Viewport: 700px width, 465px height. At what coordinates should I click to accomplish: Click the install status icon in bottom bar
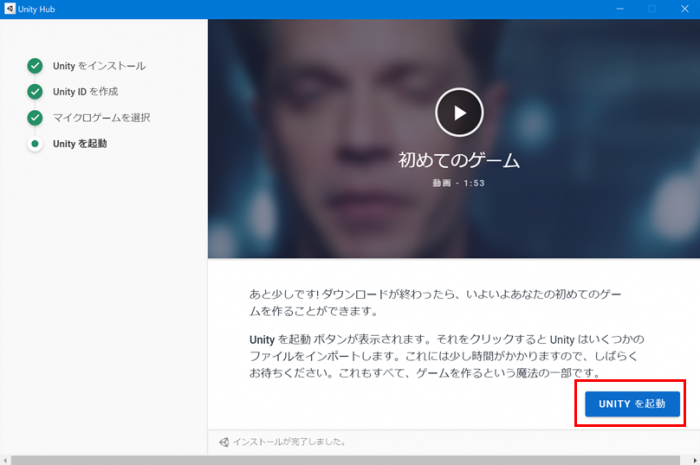223,442
